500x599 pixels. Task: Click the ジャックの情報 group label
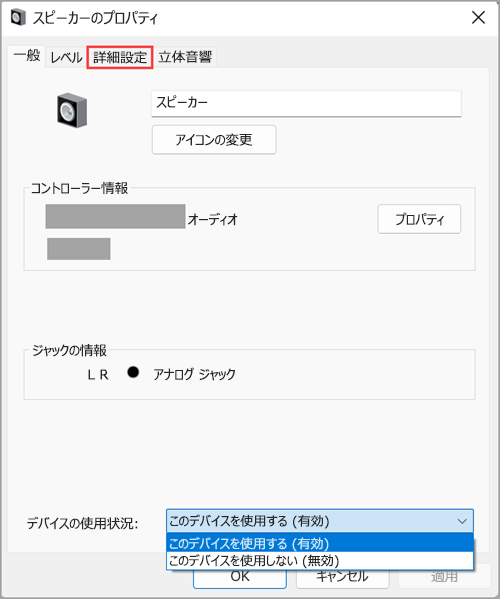click(x=70, y=350)
